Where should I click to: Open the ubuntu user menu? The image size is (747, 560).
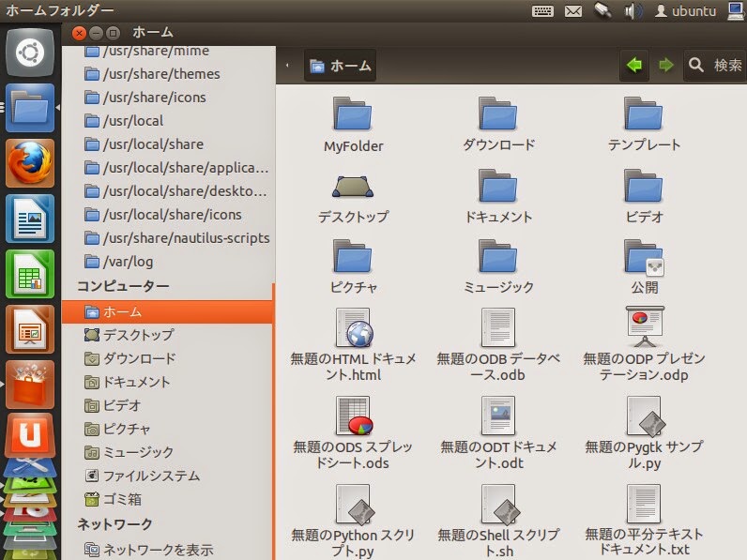click(686, 11)
